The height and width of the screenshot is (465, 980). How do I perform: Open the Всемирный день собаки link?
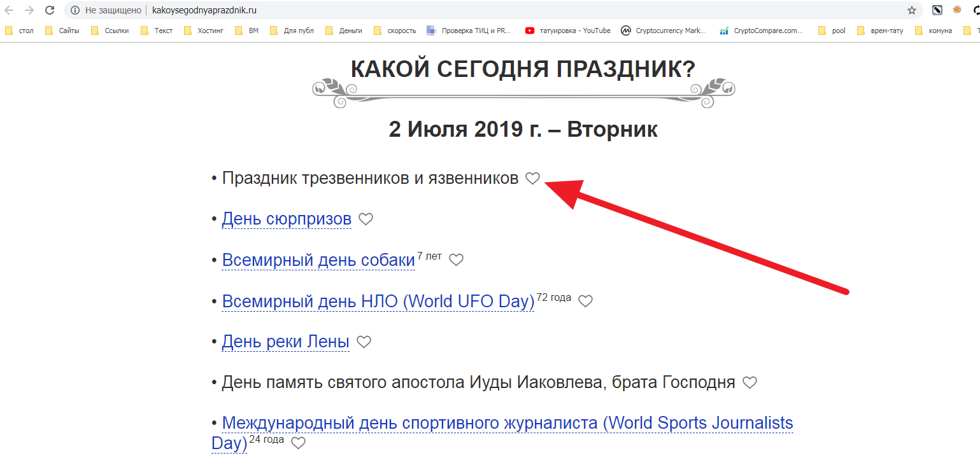click(318, 261)
